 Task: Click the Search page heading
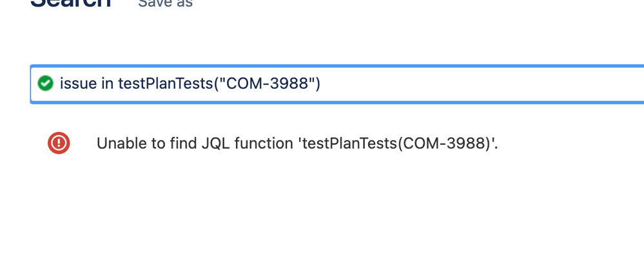click(x=71, y=3)
